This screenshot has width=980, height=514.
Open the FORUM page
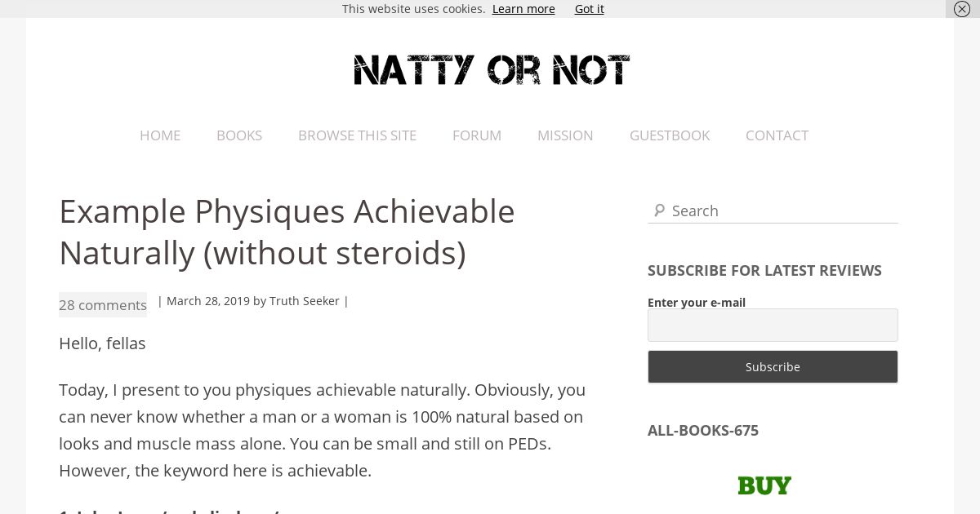(x=477, y=135)
